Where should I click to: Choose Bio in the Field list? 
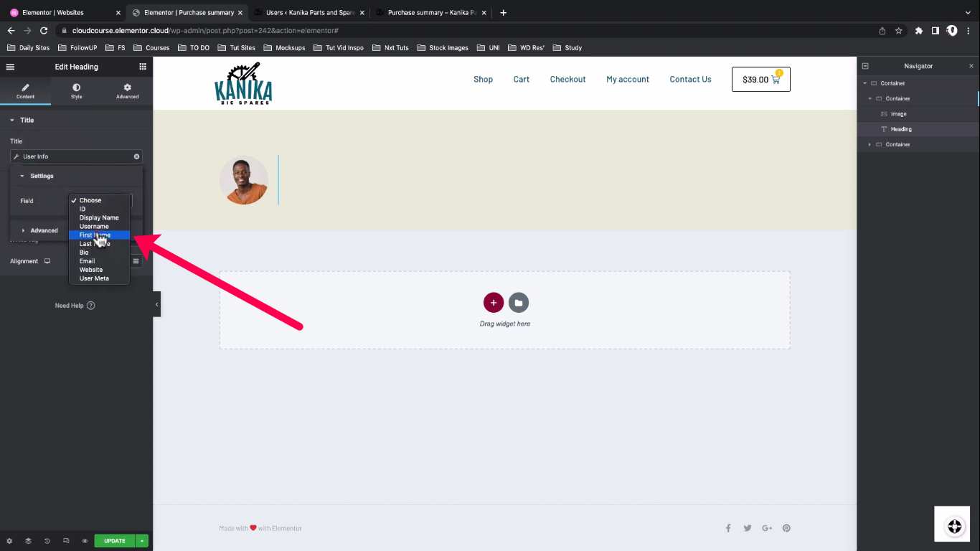(100, 253)
